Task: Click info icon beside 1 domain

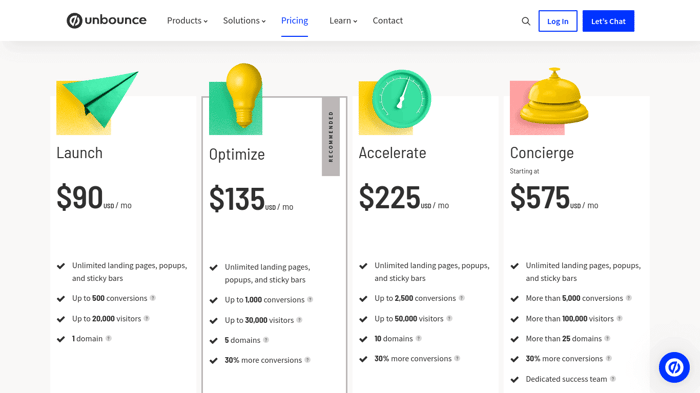Action: pos(108,339)
